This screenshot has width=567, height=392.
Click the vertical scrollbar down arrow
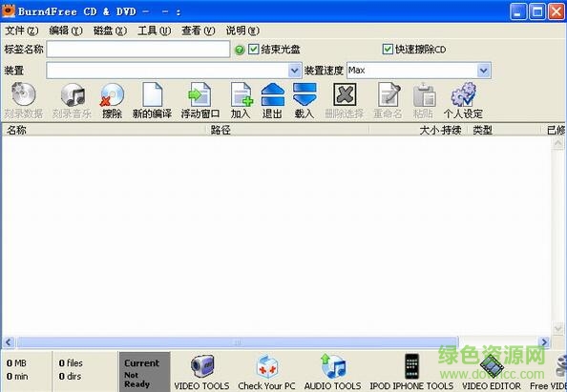point(558,328)
